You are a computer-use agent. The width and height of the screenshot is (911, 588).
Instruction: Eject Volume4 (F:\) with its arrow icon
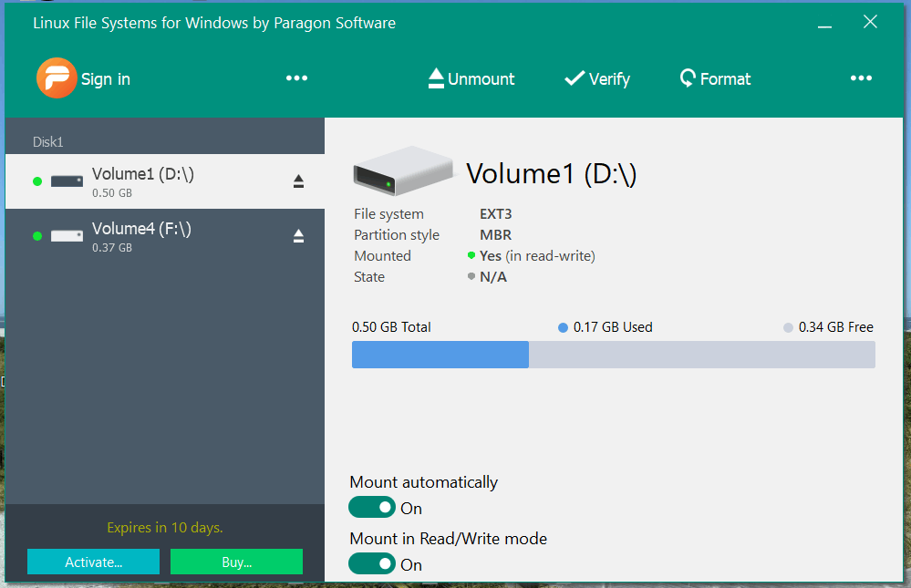tap(298, 236)
